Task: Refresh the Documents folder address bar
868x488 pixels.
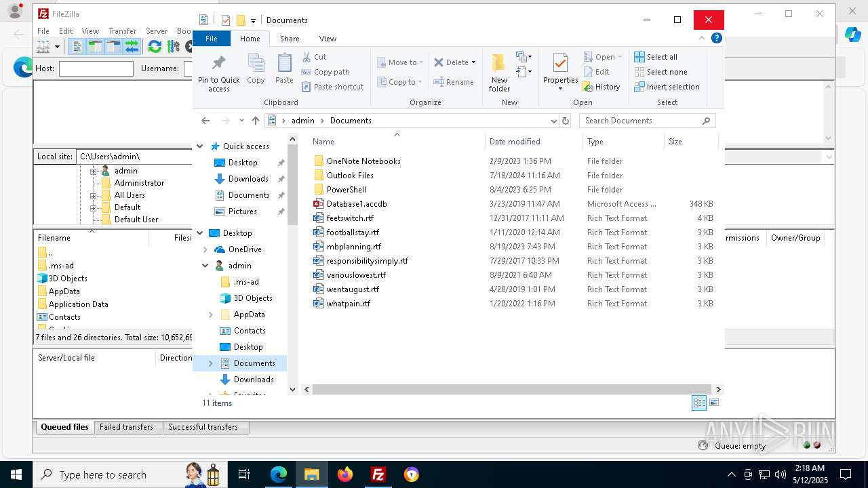Action: coord(566,121)
